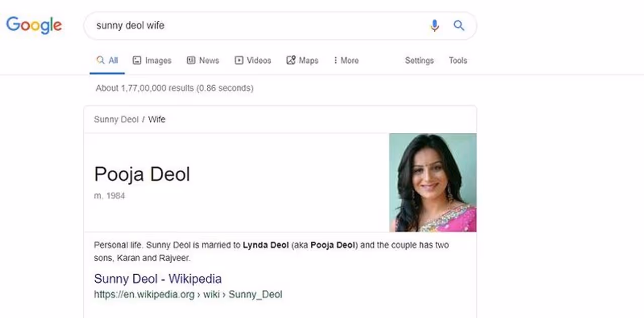Image resolution: width=644 pixels, height=318 pixels.
Task: Go to the Videos tab
Action: click(253, 60)
